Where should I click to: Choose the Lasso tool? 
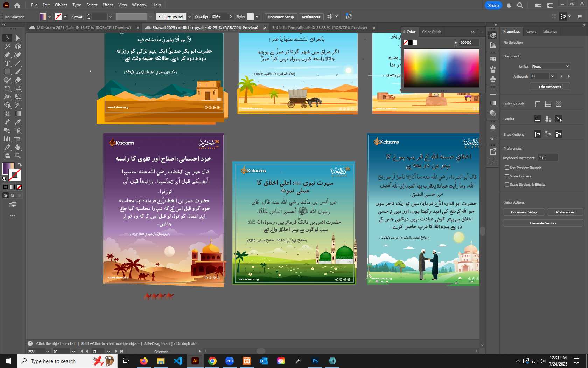[18, 46]
